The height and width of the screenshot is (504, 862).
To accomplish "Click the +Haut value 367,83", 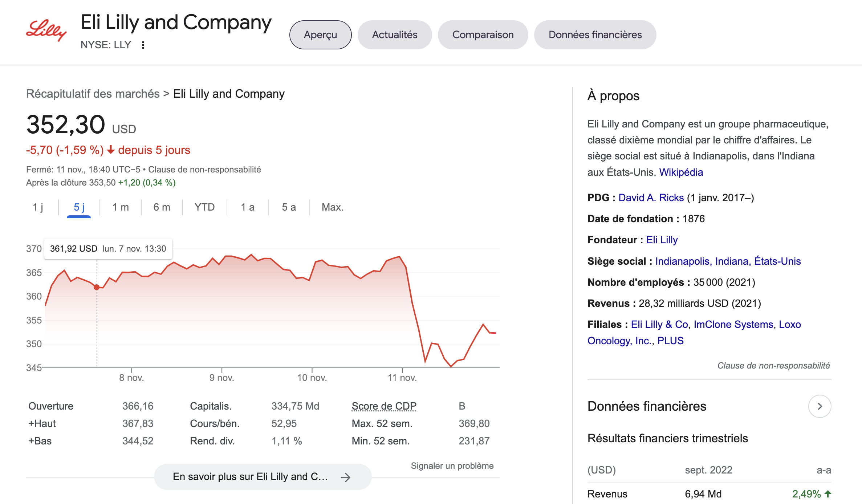I will pyautogui.click(x=138, y=423).
